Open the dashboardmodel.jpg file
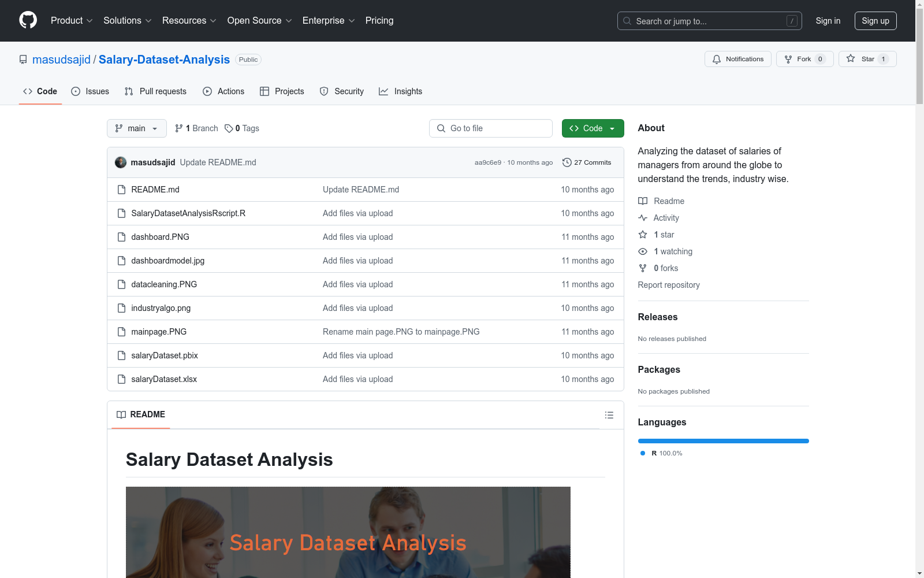Viewport: 924px width, 578px height. [167, 261]
